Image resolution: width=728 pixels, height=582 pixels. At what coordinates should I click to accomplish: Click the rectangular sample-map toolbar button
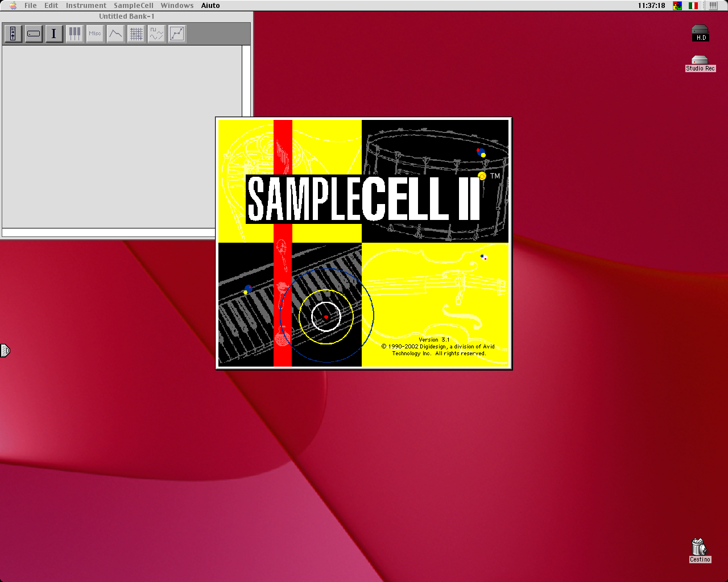click(x=34, y=34)
